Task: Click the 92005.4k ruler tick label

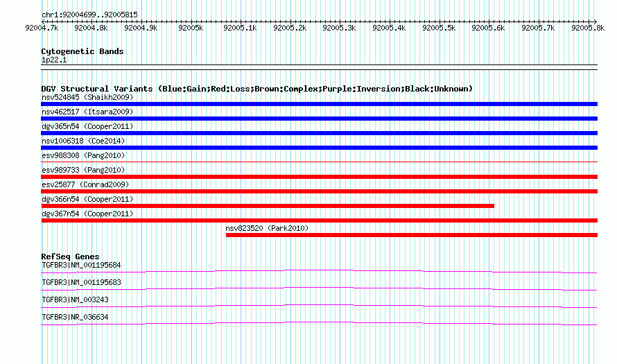Action: pos(389,28)
